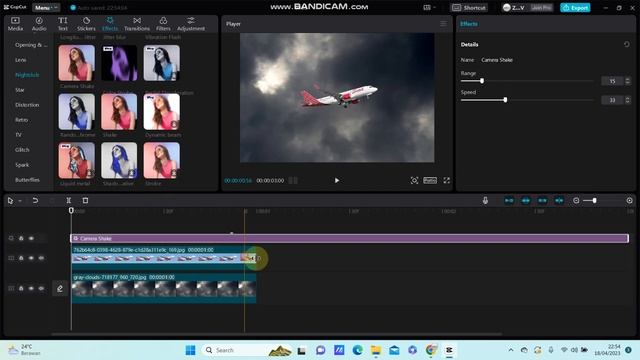
Task: Adjust the timeline zoom slider
Action: [x=594, y=200]
